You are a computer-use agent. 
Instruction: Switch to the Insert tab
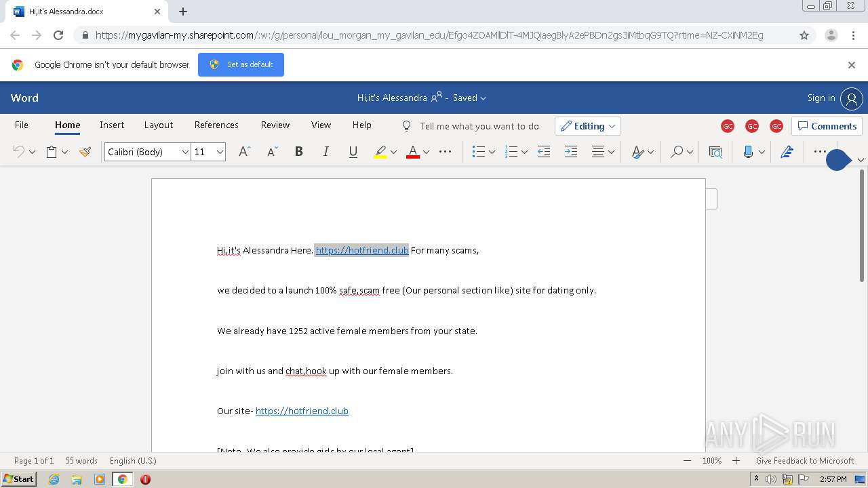[x=112, y=125]
